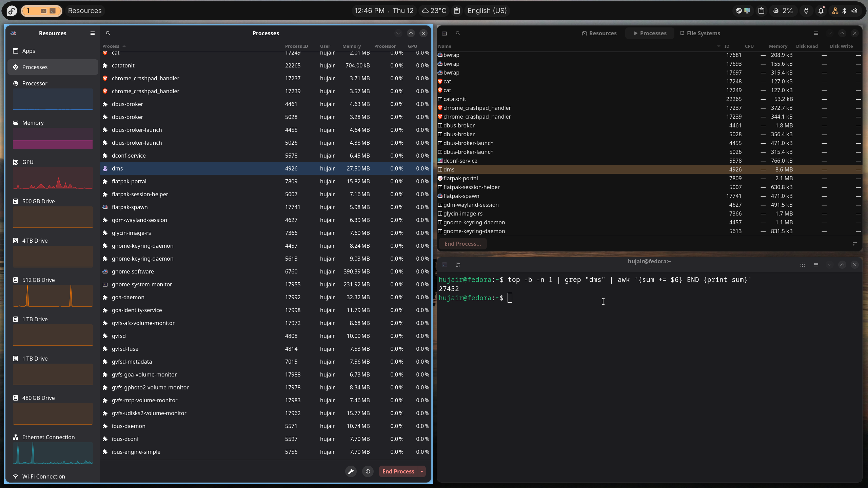Sort by Process column header
Viewport: 868px width, 488px height.
[x=111, y=46]
